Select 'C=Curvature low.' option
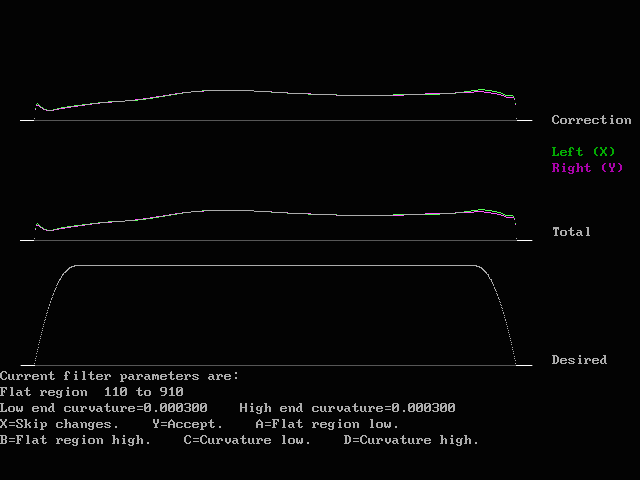Image resolution: width=640 pixels, height=480 pixels. 247,440
